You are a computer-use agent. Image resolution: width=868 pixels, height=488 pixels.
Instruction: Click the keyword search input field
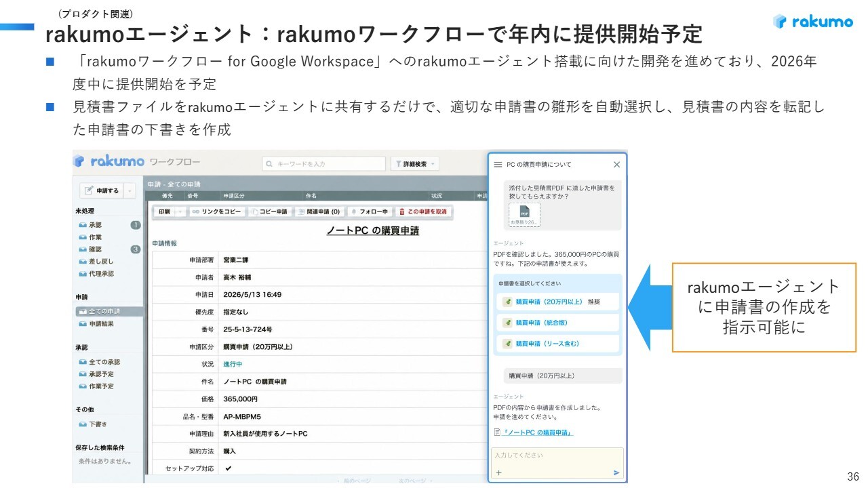324,163
